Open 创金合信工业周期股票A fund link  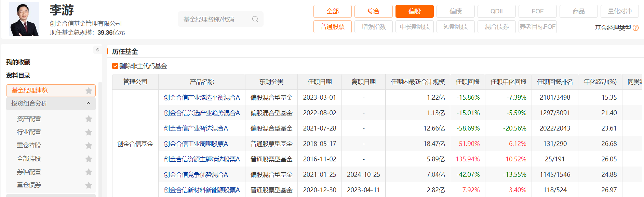(196, 144)
